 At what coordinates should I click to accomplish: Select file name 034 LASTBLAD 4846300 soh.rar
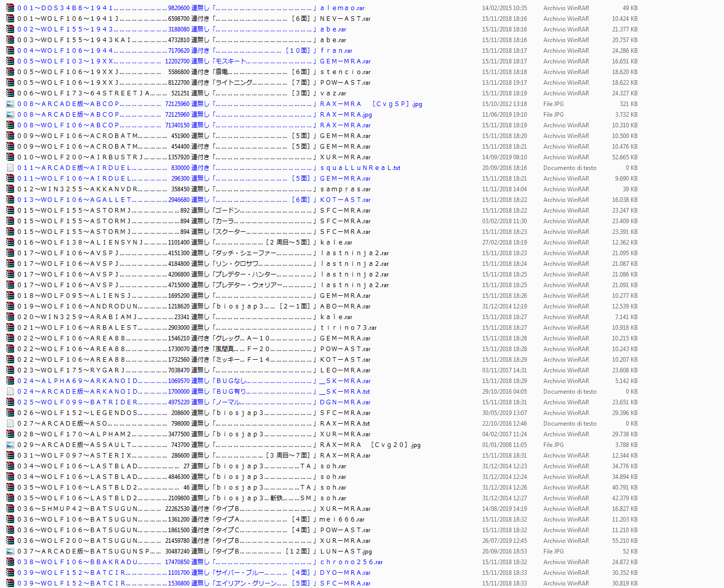pos(182,477)
